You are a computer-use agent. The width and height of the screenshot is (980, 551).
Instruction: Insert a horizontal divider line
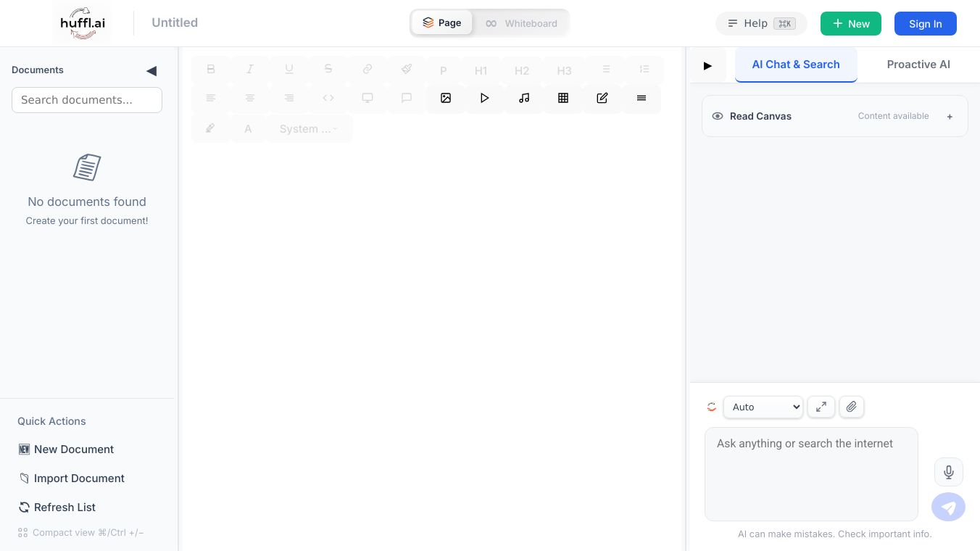pyautogui.click(x=641, y=99)
